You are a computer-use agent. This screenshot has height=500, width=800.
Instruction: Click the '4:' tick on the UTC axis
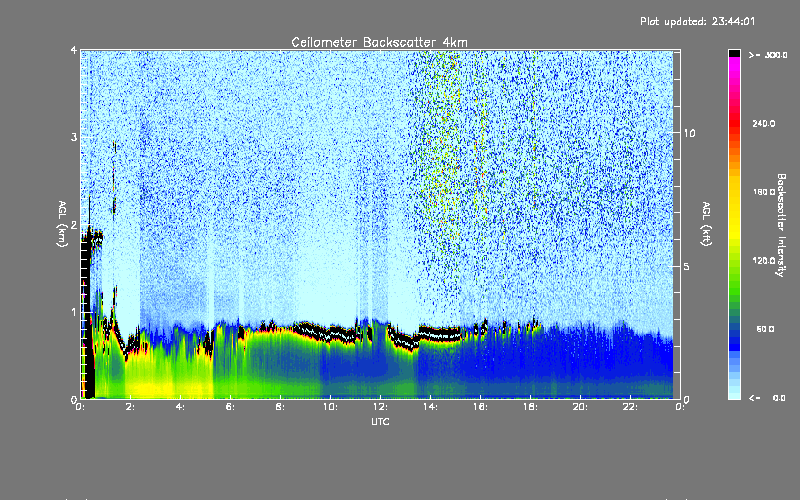(180, 407)
